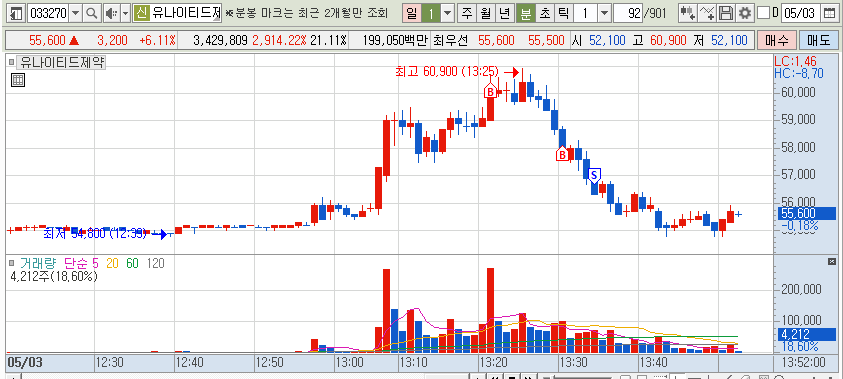
Task: Click the 60 period moving average label
Action: click(x=132, y=263)
